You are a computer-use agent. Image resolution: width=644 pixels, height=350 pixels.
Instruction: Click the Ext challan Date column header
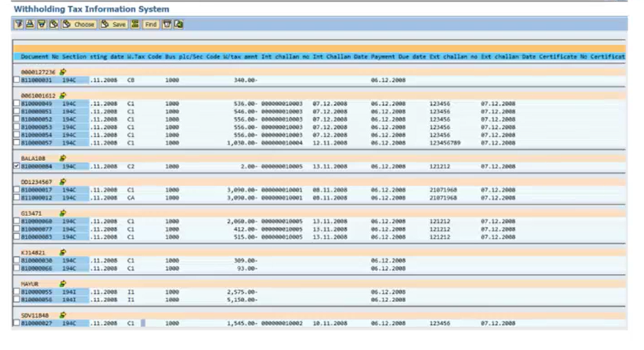509,57
